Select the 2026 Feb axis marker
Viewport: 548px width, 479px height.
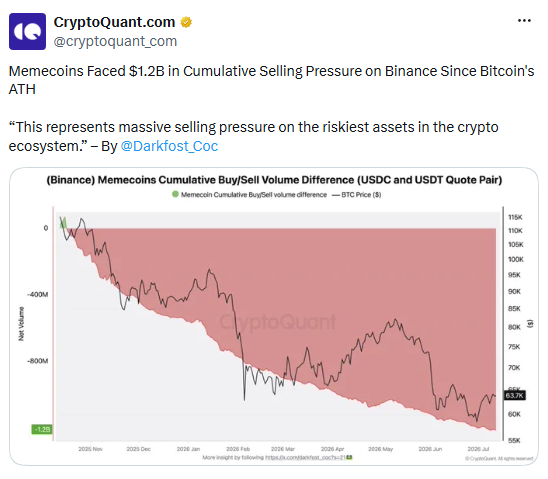click(238, 449)
